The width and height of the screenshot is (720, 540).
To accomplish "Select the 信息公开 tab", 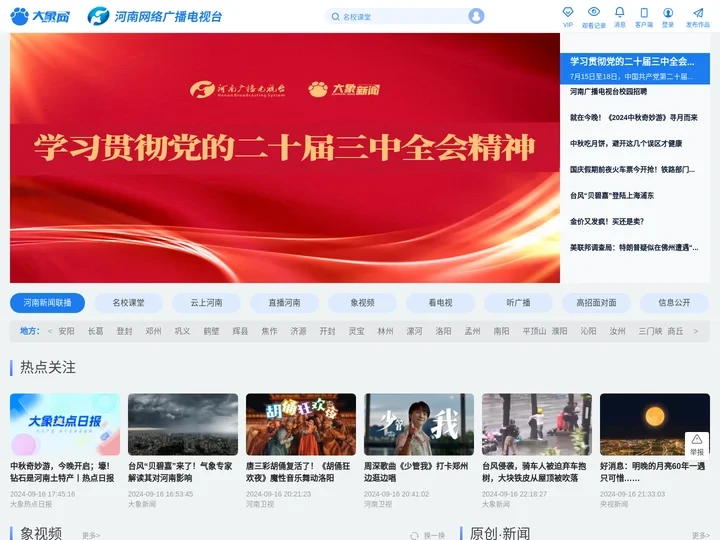I will pyautogui.click(x=674, y=303).
